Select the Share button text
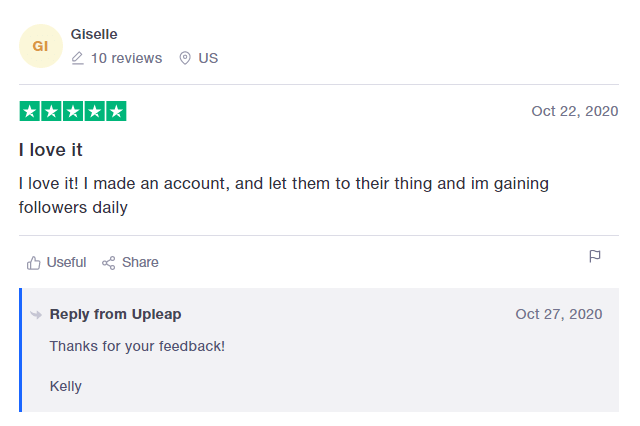640x426 pixels. pos(140,262)
